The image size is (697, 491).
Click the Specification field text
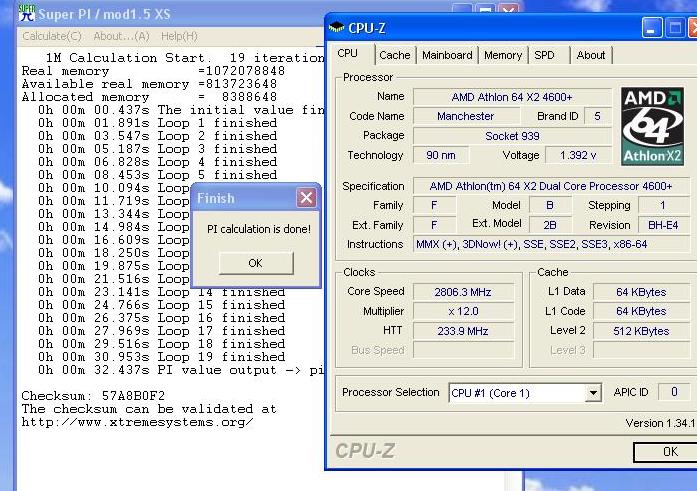click(551, 186)
